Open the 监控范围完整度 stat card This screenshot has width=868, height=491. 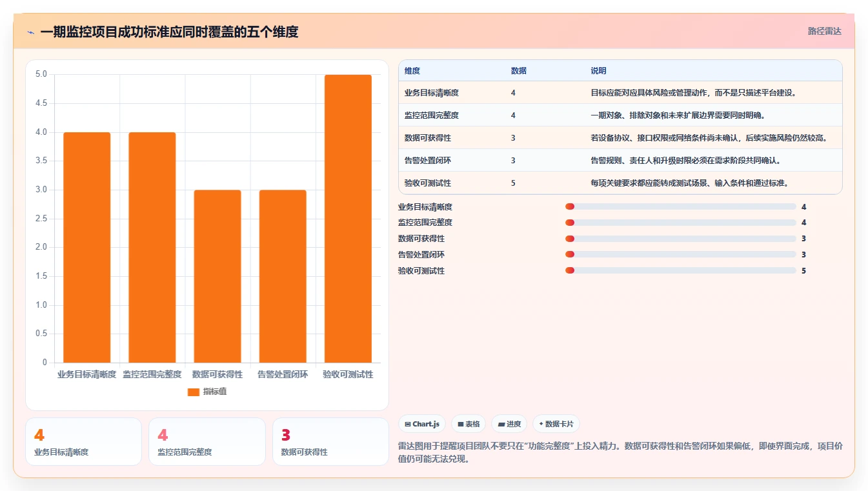tap(207, 442)
